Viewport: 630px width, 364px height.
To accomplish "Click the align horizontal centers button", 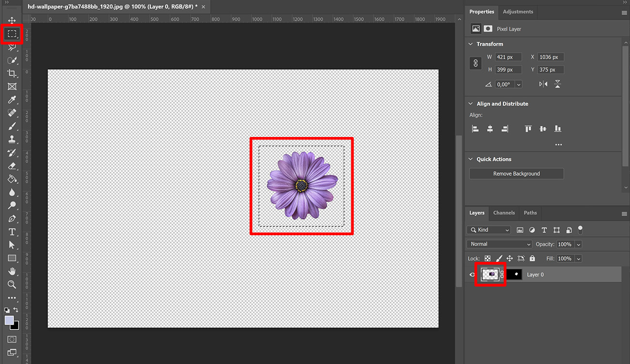I will tap(489, 129).
